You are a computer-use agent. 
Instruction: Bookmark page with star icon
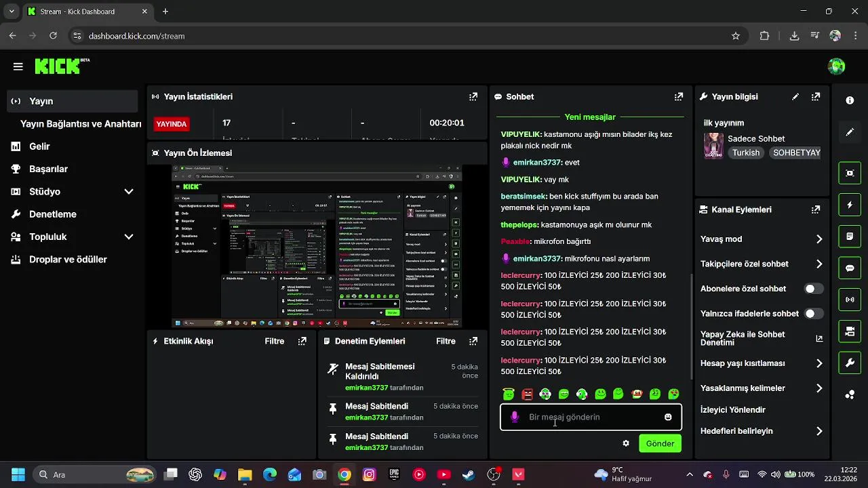click(x=736, y=36)
